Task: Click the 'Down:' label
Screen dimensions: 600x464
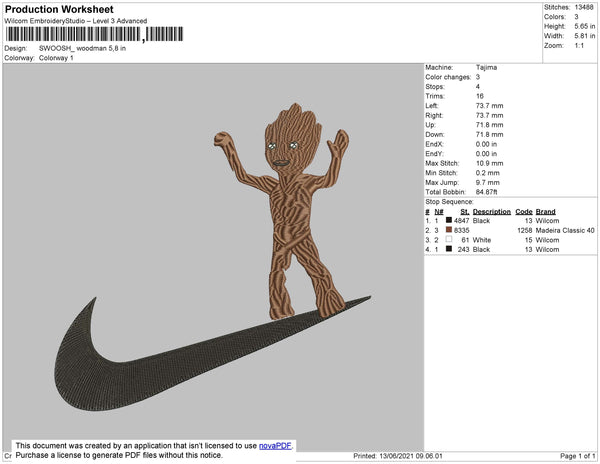Action: (435, 134)
